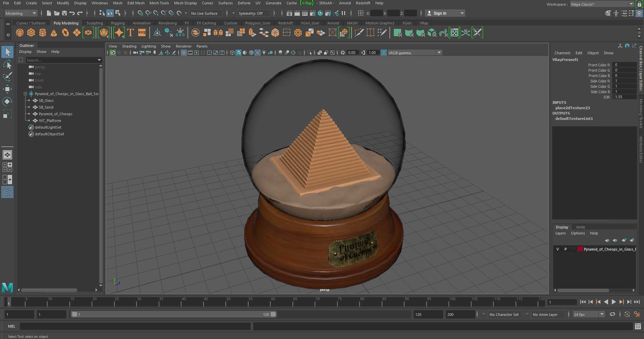Pick the Rotate tool in the toolbox
Viewport: 644px width, 339px height.
click(x=7, y=101)
